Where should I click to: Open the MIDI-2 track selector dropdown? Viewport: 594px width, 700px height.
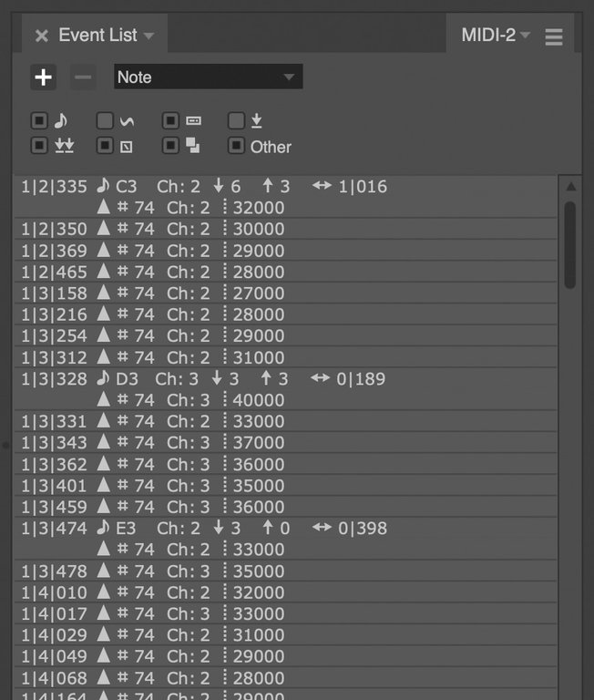click(x=496, y=36)
